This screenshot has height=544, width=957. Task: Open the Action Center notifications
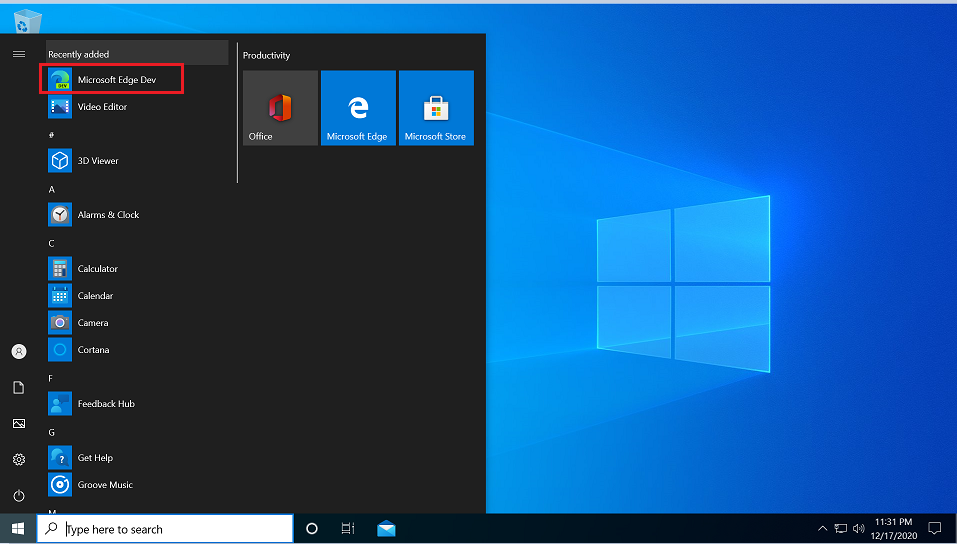click(934, 529)
